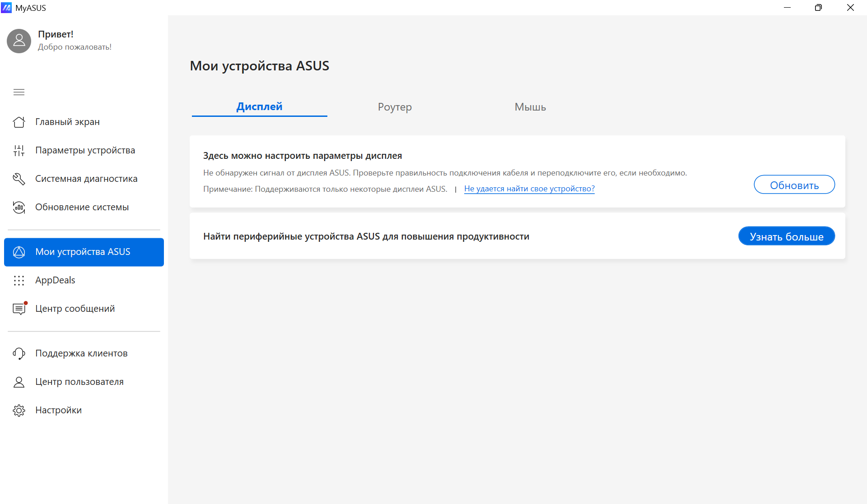Image resolution: width=867 pixels, height=504 pixels.
Task: Select Мои устройства ASUS in sidebar
Action: point(84,252)
